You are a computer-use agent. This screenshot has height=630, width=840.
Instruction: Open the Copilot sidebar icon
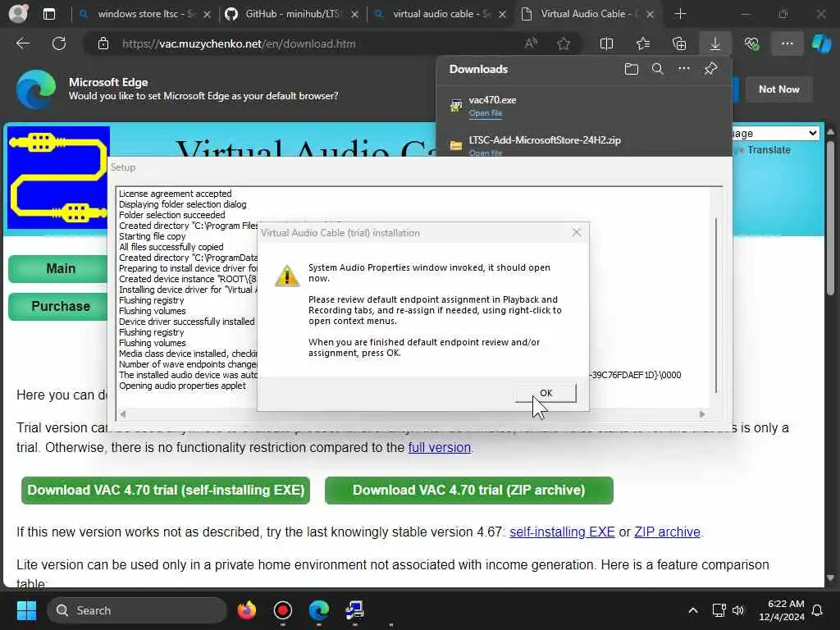point(821,44)
